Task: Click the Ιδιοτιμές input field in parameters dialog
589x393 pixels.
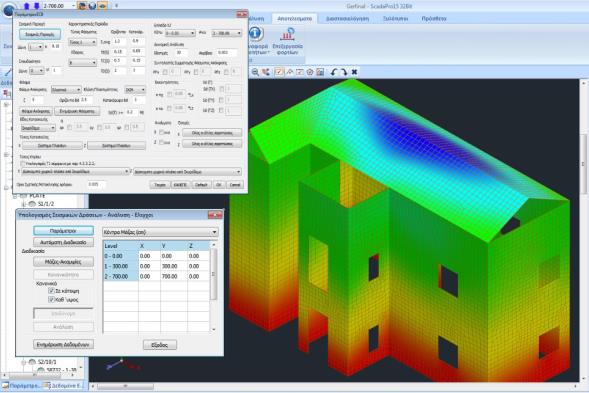Action: coord(181,53)
